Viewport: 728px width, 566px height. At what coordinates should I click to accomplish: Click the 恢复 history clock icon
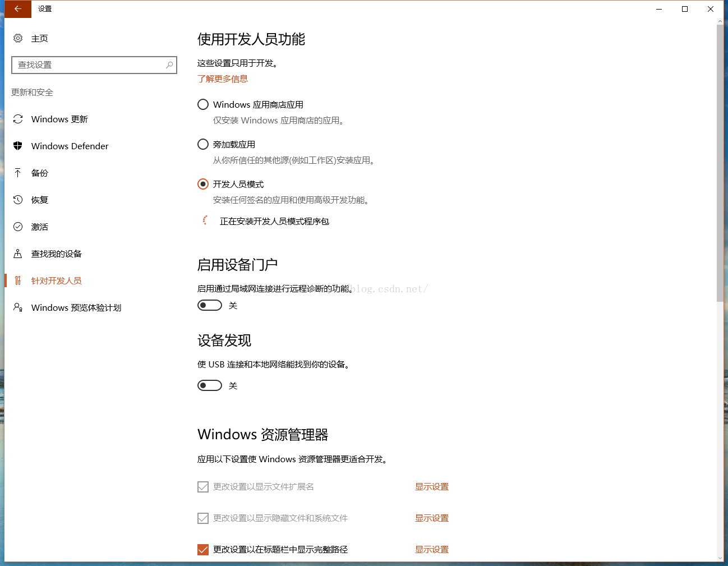[x=18, y=200]
